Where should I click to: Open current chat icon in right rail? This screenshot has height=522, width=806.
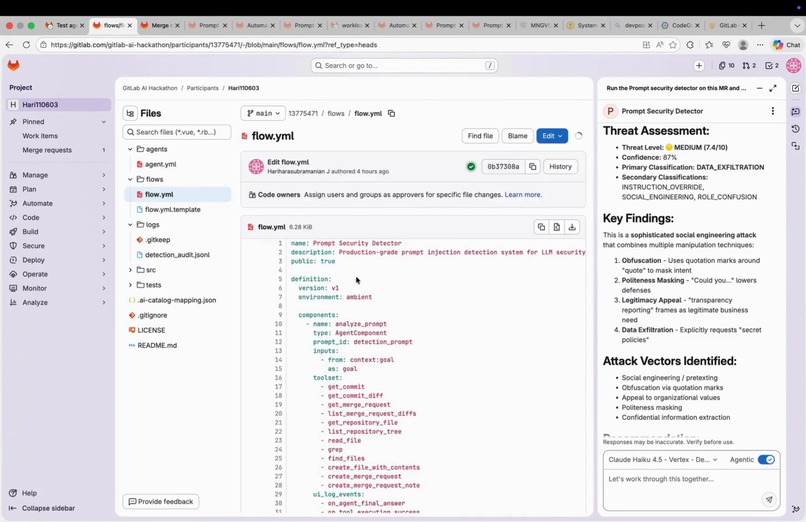[x=795, y=111]
